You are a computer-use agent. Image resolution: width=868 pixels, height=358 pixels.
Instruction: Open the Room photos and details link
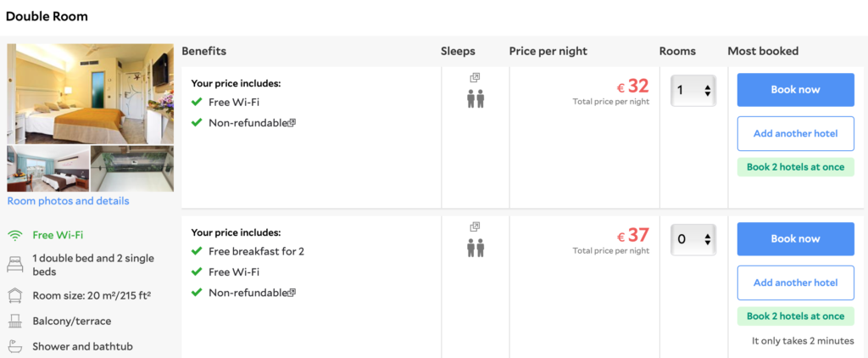point(69,201)
